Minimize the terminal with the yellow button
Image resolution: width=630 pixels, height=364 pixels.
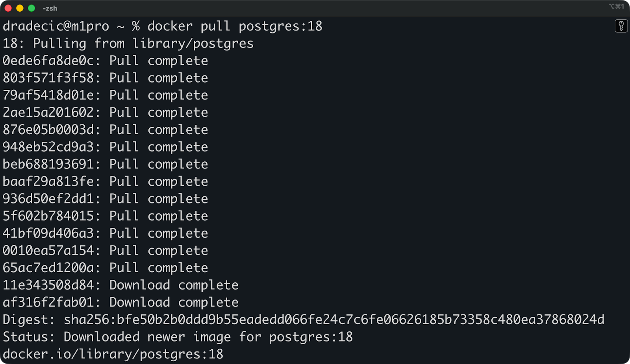[20, 8]
